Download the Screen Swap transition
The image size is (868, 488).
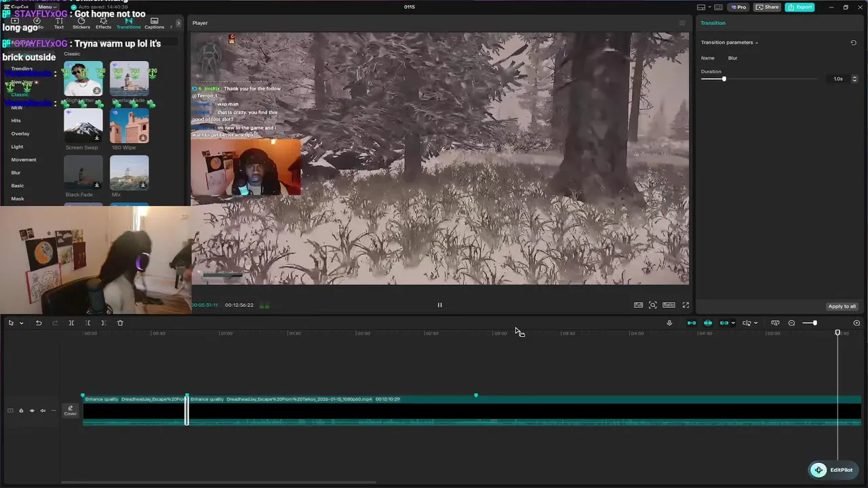pos(97,138)
